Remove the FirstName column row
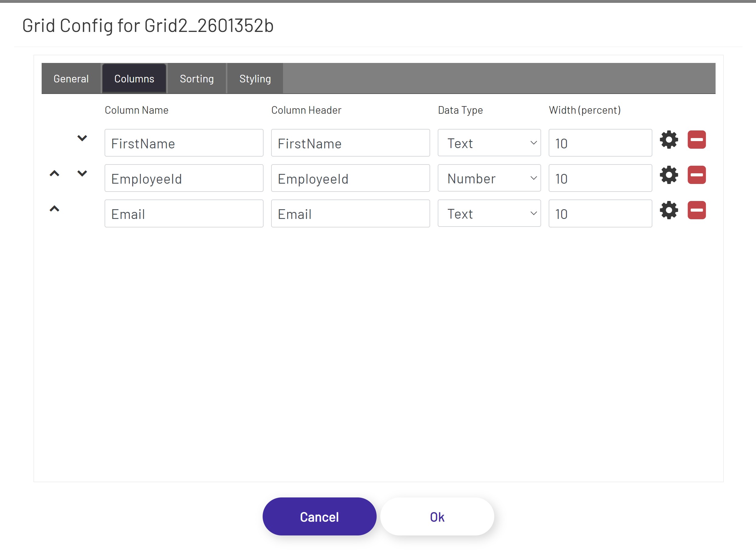The image size is (756, 554). 696,140
